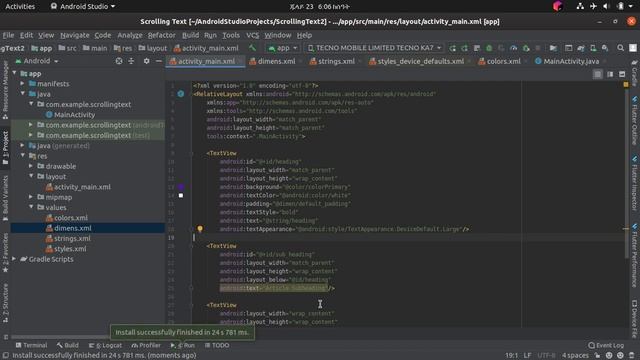Click the Profile app icon in toolbar
The width and height of the screenshot is (640, 360).
pos(513,48)
